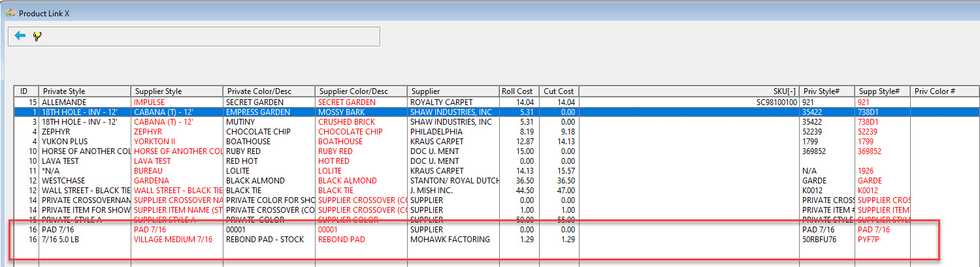Click the tools icon beside the back arrow
The width and height of the screenshot is (980, 267).
click(x=37, y=37)
